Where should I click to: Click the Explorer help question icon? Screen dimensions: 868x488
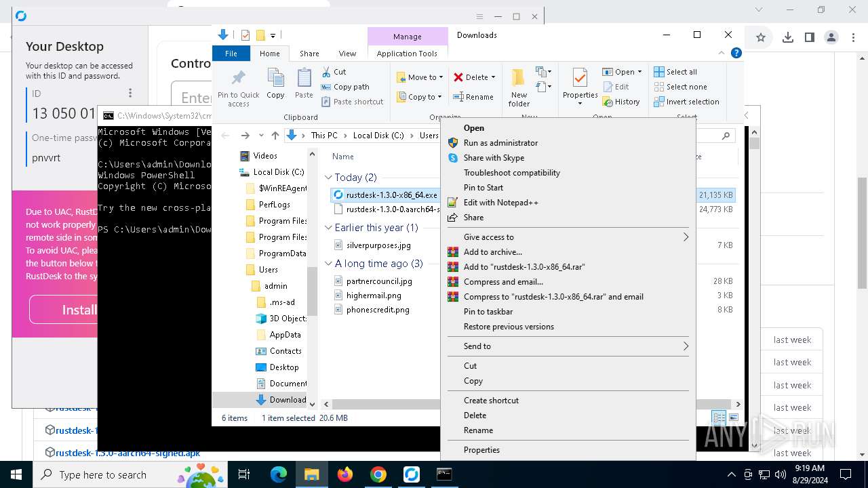click(736, 53)
